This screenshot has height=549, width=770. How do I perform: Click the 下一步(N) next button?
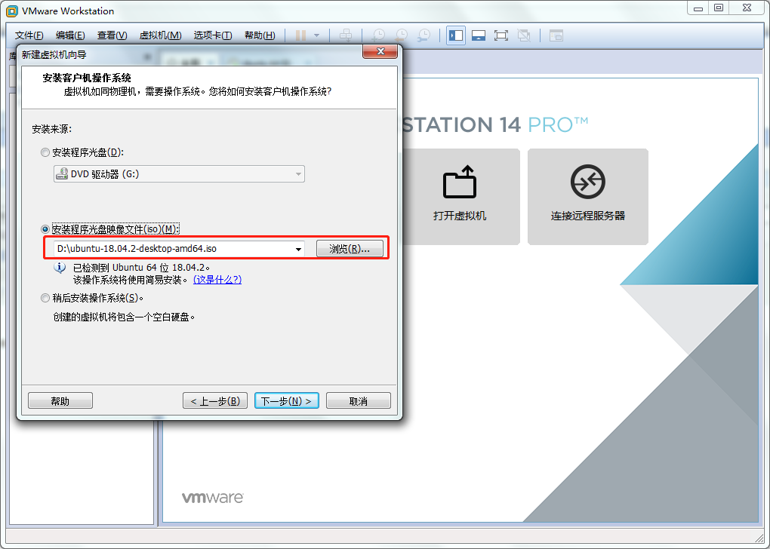287,401
